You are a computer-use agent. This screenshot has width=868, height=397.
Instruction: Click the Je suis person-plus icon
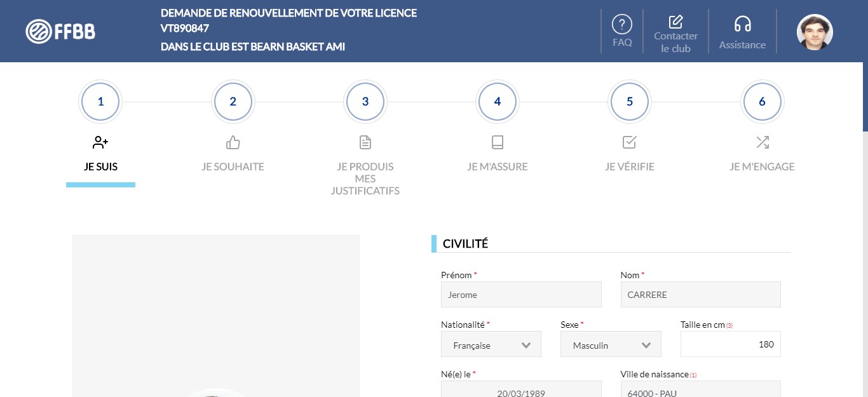100,142
